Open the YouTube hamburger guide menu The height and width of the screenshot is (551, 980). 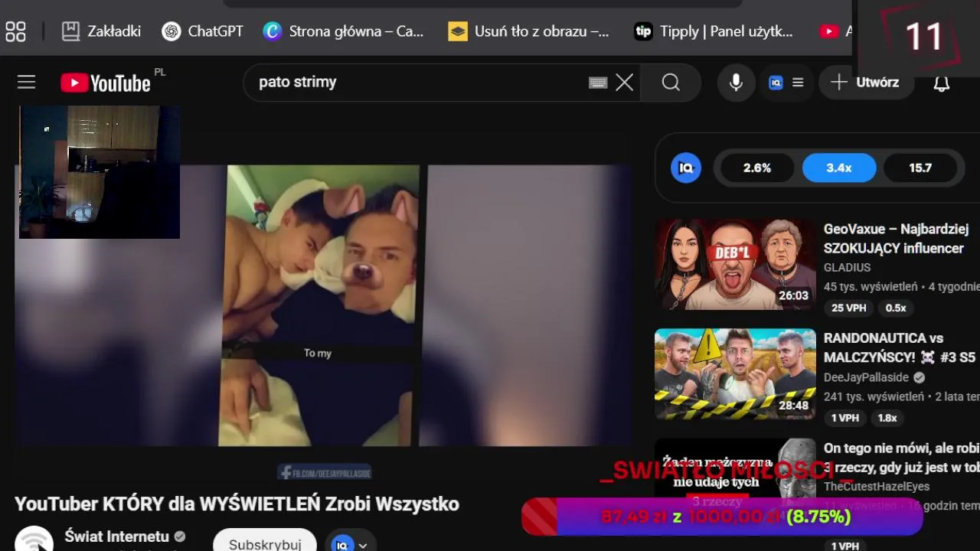27,82
